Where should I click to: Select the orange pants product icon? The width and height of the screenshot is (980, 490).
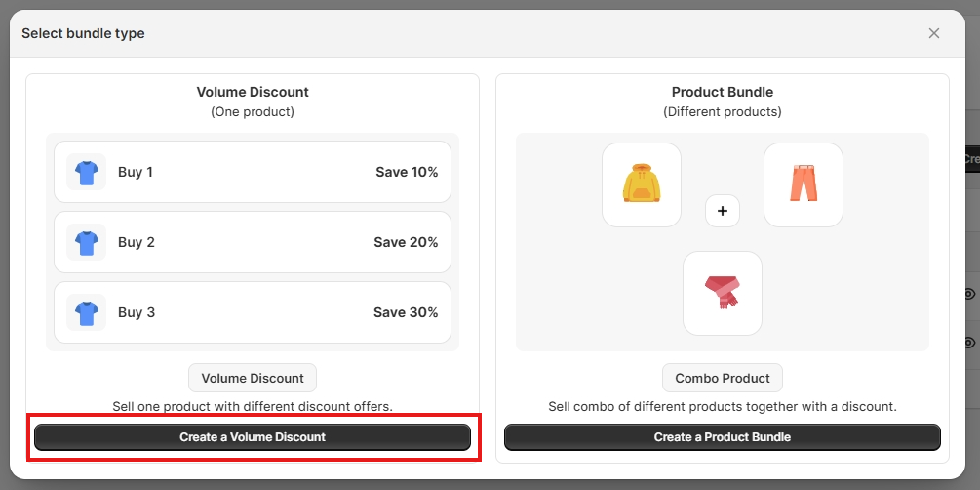click(x=804, y=184)
